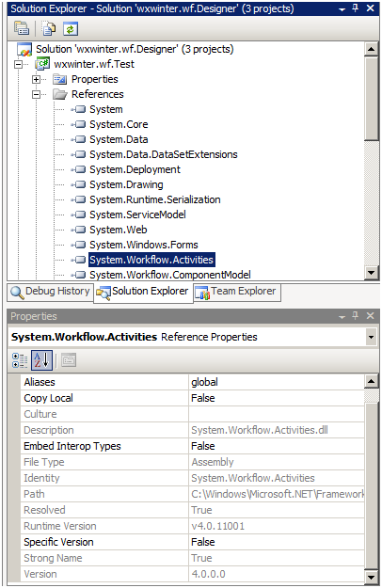Click the Property Pages icon in Properties toolbar
382x588 pixels.
[x=69, y=360]
